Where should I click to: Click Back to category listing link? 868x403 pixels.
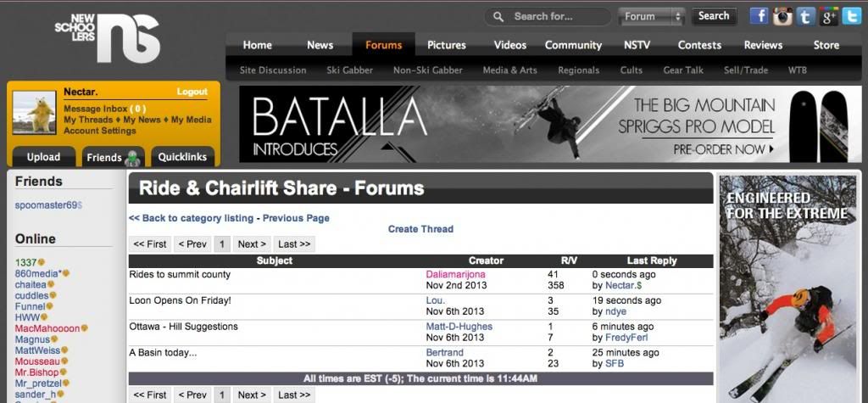click(x=191, y=218)
